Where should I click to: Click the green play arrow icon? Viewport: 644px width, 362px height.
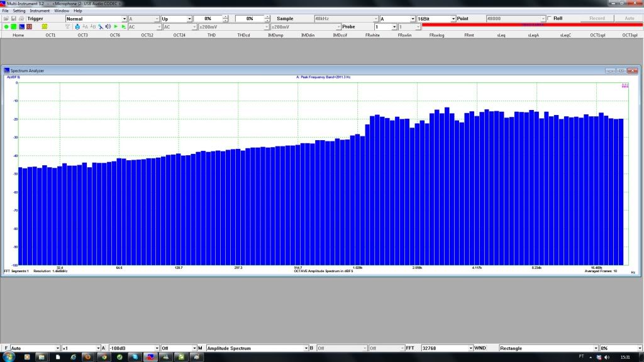point(116,26)
